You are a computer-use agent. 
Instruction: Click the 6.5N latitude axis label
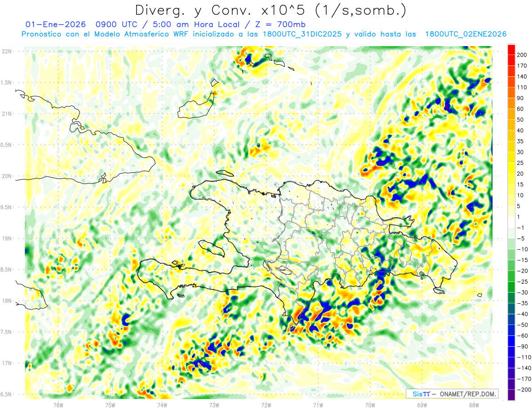[7, 394]
